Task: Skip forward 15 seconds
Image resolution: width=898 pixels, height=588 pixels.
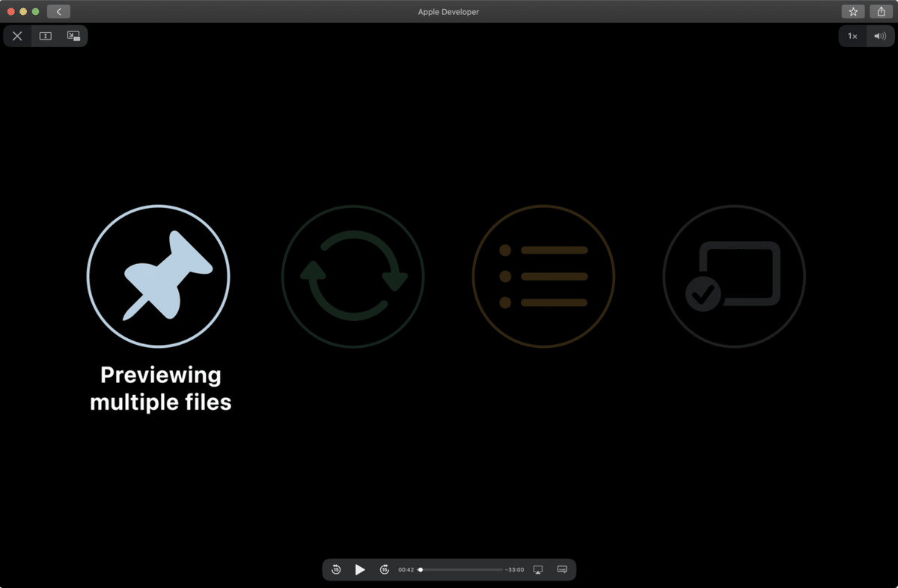Action: (x=384, y=570)
